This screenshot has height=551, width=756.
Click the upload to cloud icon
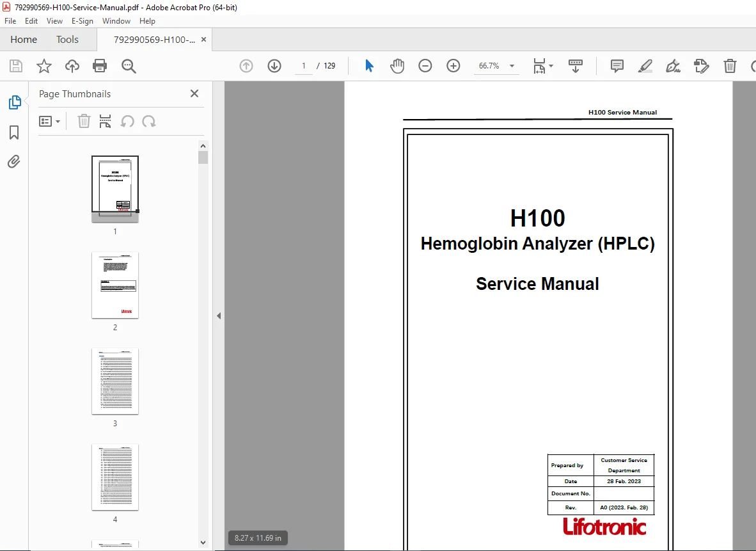(x=72, y=66)
